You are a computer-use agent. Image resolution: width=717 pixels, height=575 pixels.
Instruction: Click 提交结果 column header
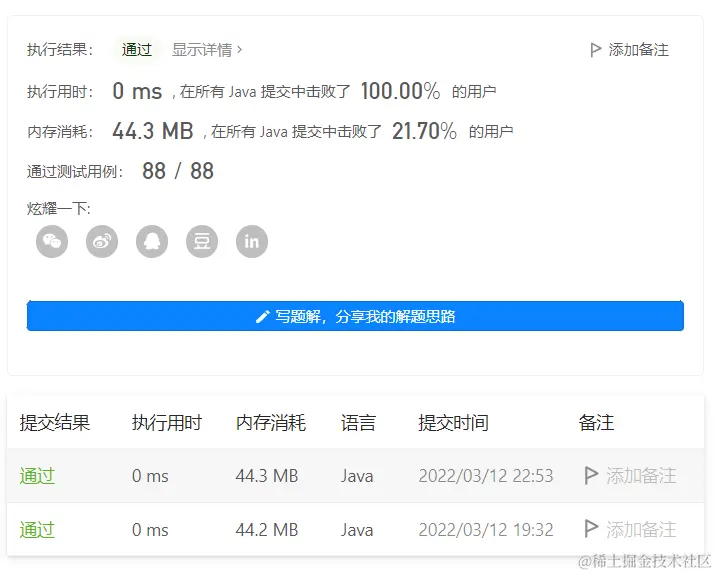[x=55, y=422]
